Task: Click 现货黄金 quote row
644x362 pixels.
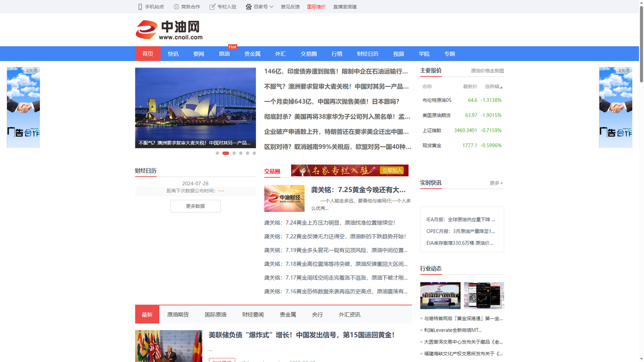Action: [462, 146]
